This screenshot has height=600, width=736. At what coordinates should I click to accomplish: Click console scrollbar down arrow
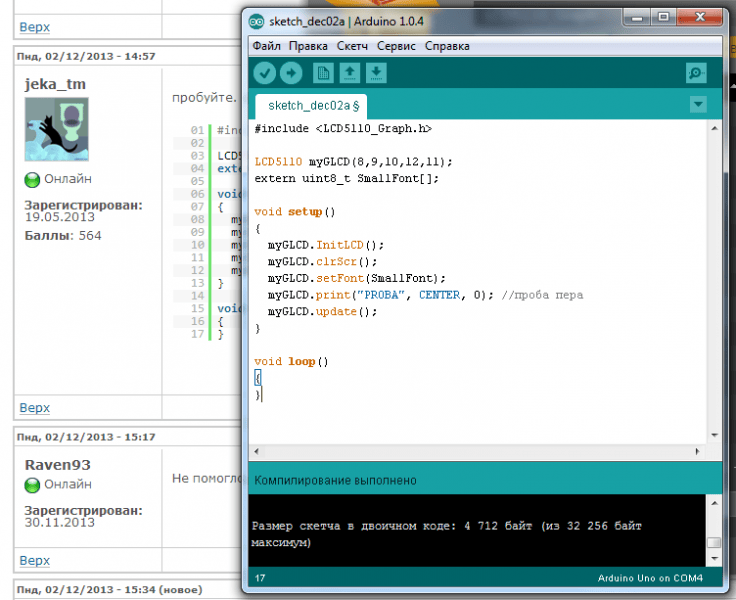pos(714,558)
